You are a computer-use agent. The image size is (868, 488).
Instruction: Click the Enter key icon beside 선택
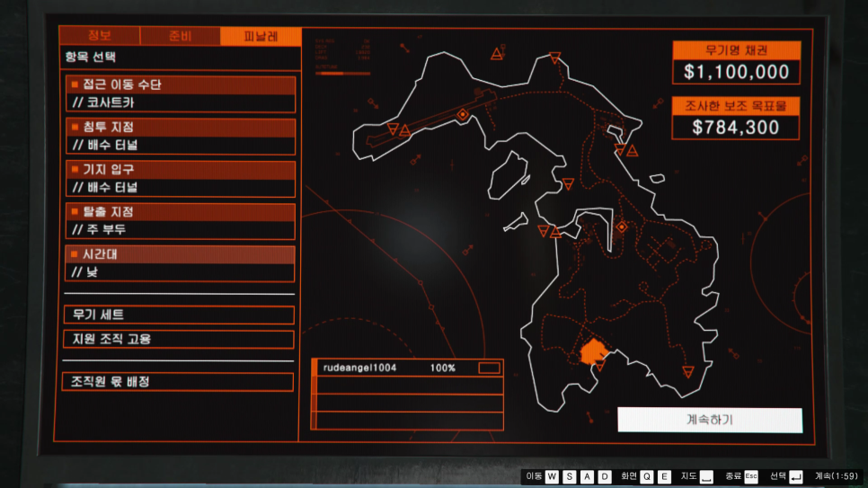tap(796, 476)
